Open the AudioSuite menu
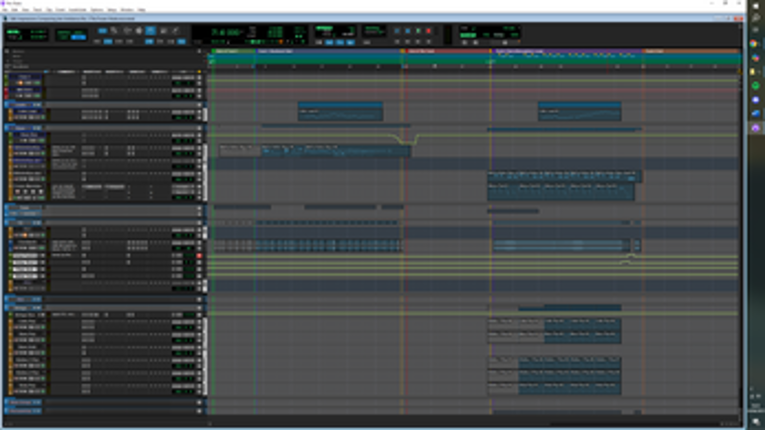This screenshot has width=765, height=430. click(74, 9)
